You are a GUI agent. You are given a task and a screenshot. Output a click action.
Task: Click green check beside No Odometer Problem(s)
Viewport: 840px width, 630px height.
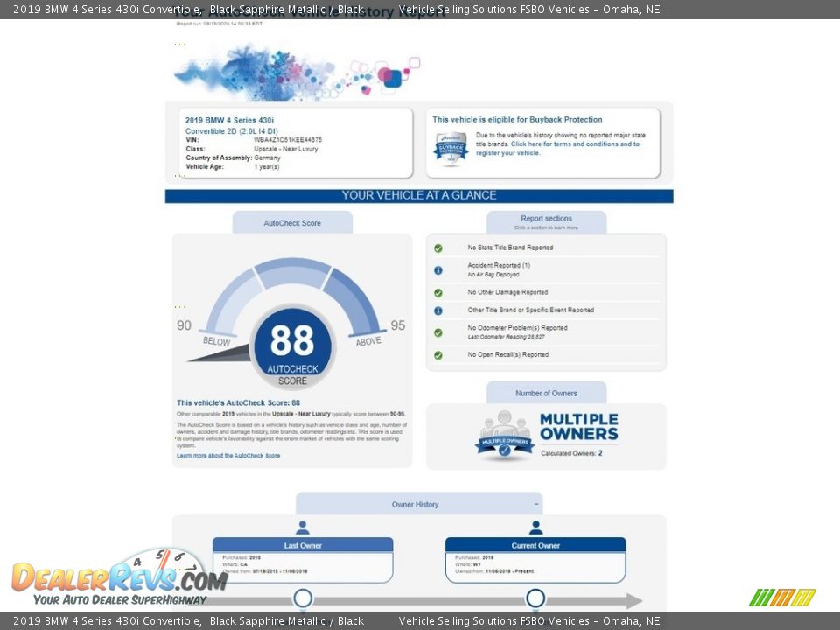(x=438, y=332)
